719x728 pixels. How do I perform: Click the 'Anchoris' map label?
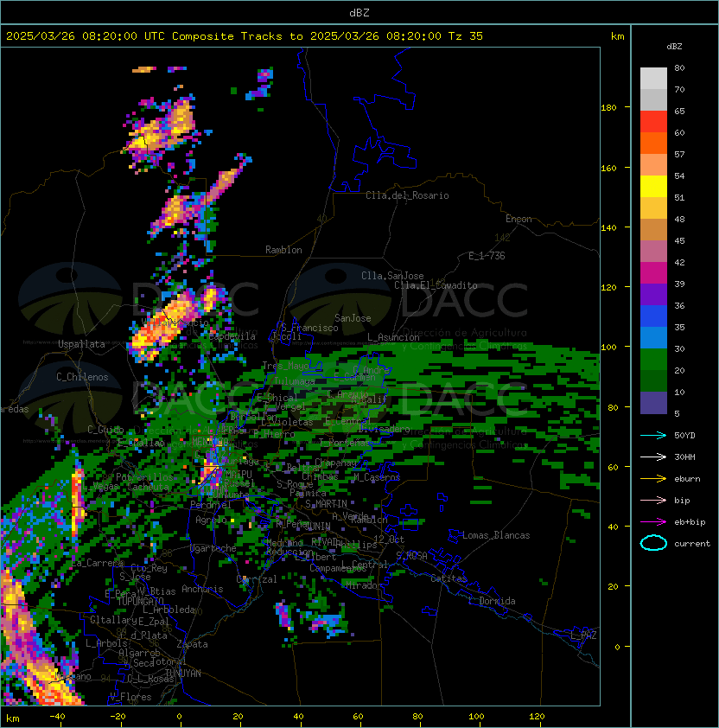[x=202, y=589]
